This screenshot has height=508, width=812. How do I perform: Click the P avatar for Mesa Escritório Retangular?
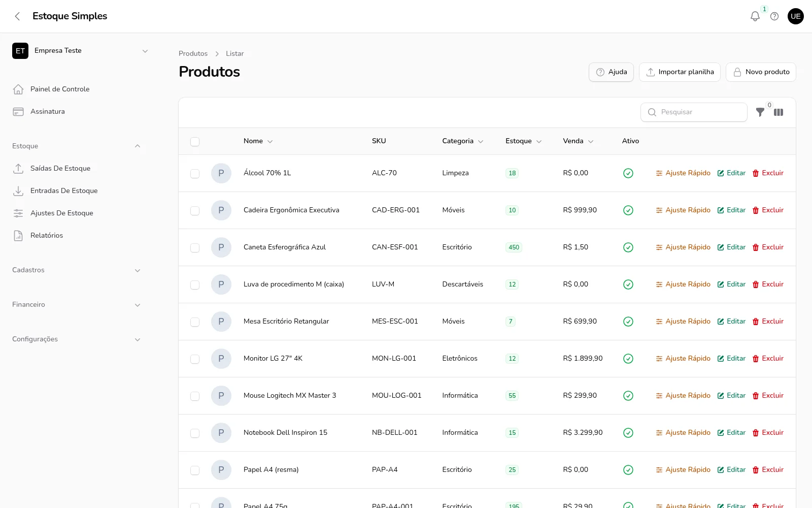pos(221,322)
